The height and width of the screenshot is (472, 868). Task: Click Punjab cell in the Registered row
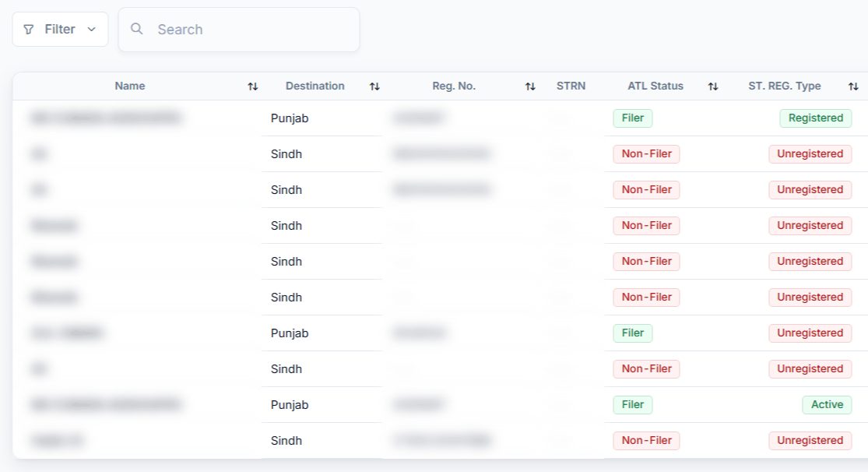(290, 118)
